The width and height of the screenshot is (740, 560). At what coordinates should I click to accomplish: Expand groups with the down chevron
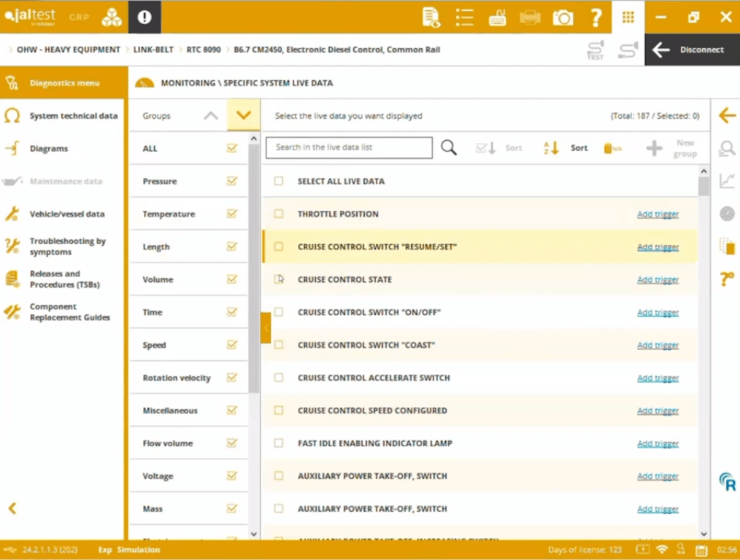pos(243,116)
